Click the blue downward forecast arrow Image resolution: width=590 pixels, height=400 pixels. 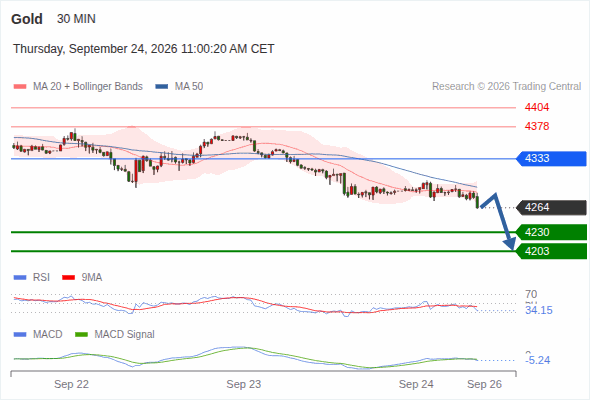[498, 221]
